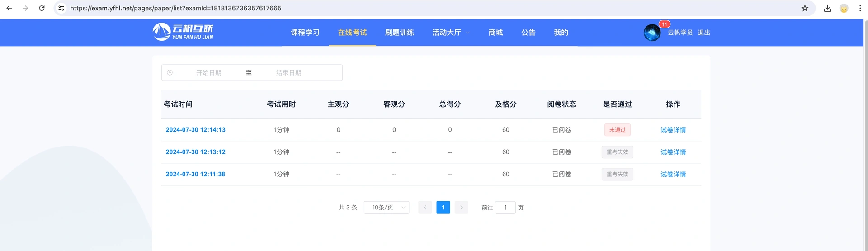The image size is (868, 251).
Task: Click 及格分 60 in 12:13:12 row
Action: 506,152
